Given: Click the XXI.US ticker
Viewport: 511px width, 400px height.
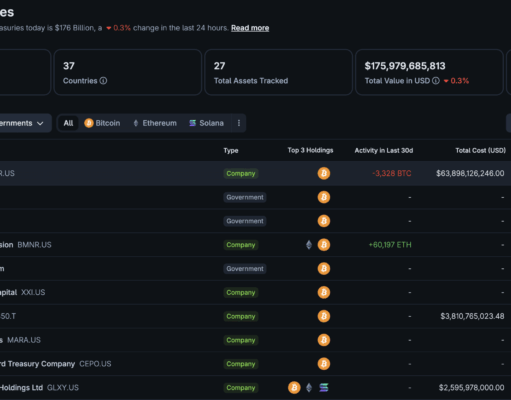Looking at the screenshot, I should (x=33, y=292).
